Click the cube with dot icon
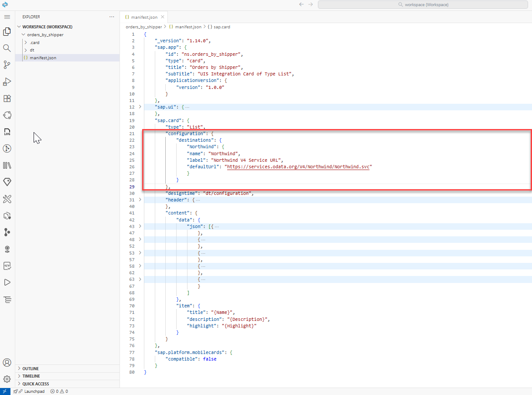The width and height of the screenshot is (532, 395). (x=7, y=215)
